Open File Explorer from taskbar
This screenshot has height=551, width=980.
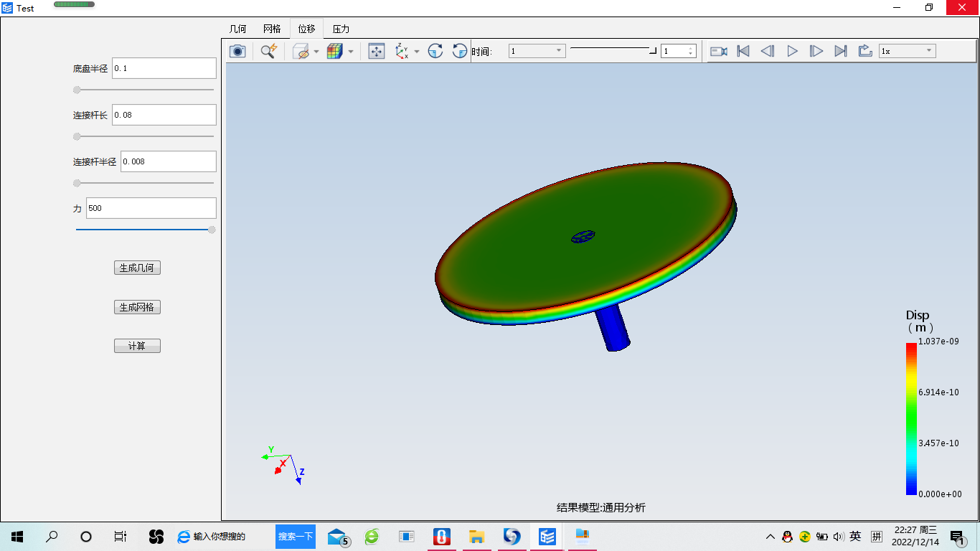pyautogui.click(x=476, y=536)
